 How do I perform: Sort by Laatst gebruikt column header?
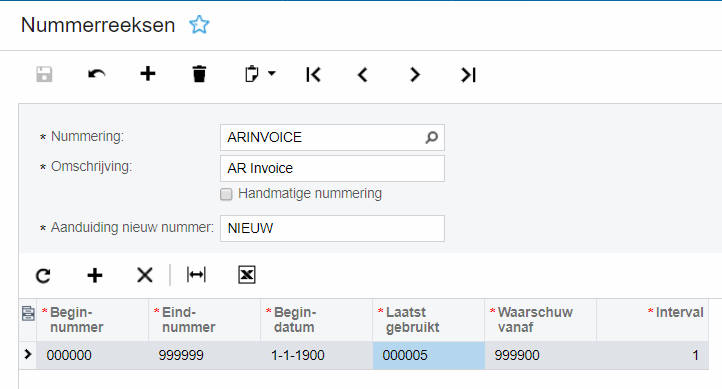(428, 320)
